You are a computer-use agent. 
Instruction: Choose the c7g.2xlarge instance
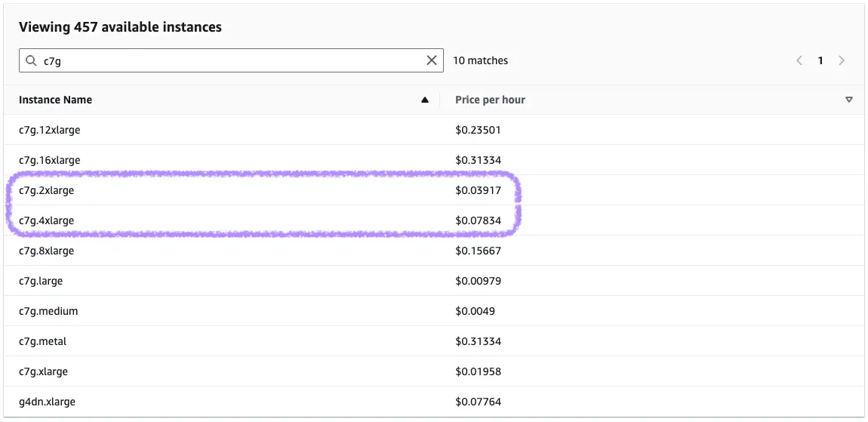tap(47, 190)
